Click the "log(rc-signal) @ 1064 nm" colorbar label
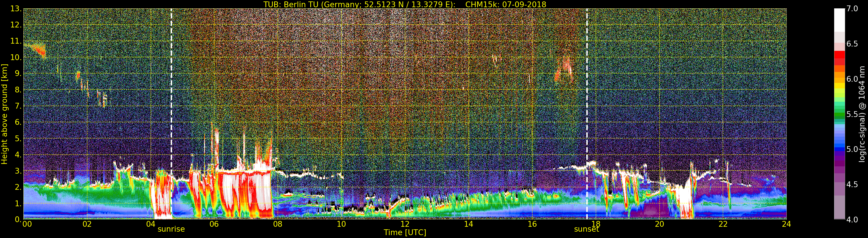The height and width of the screenshot is (238, 868). tap(862, 114)
